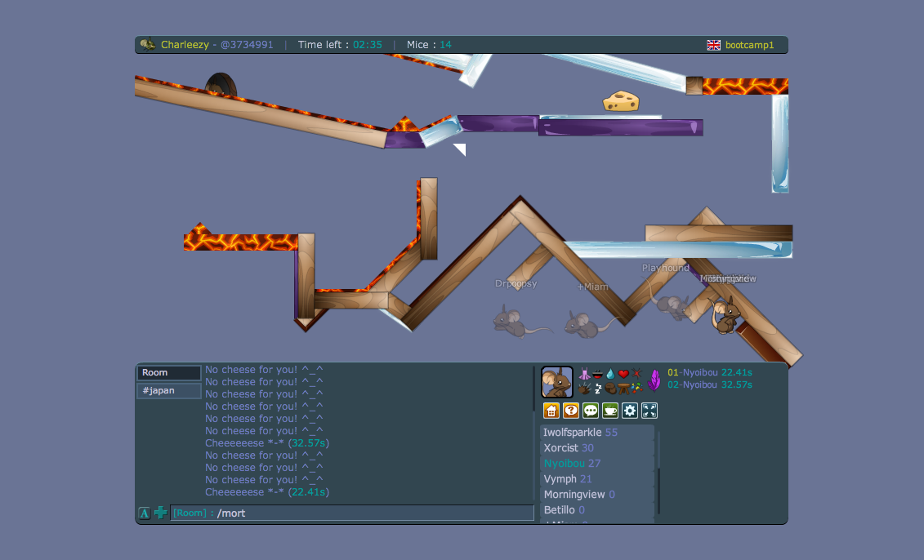Click the mice count 14
This screenshot has height=560, width=924.
[x=445, y=45]
